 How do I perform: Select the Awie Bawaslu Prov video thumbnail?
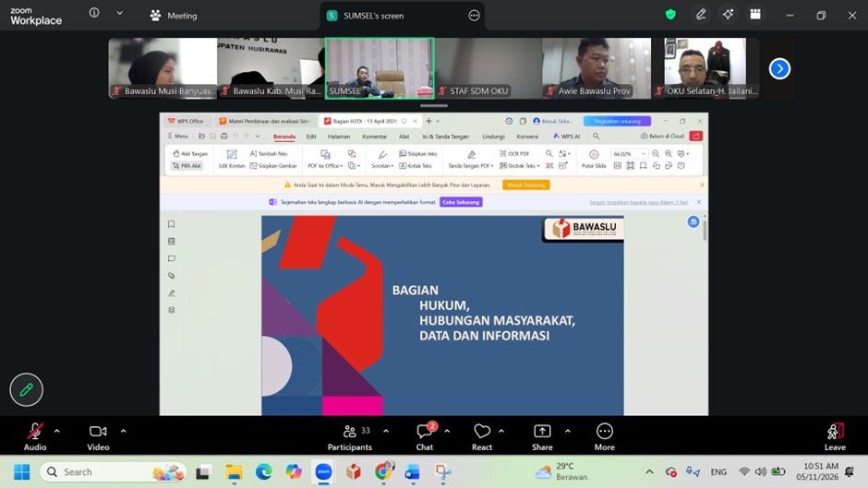tap(597, 68)
